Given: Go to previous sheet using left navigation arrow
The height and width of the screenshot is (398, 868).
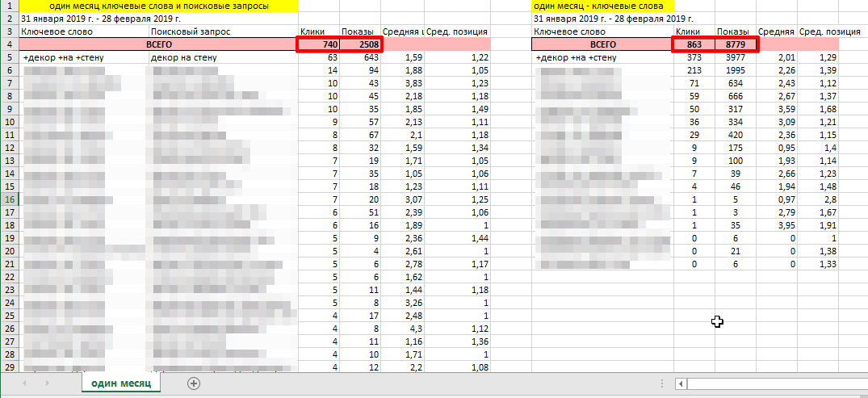Looking at the screenshot, I should tap(24, 383).
